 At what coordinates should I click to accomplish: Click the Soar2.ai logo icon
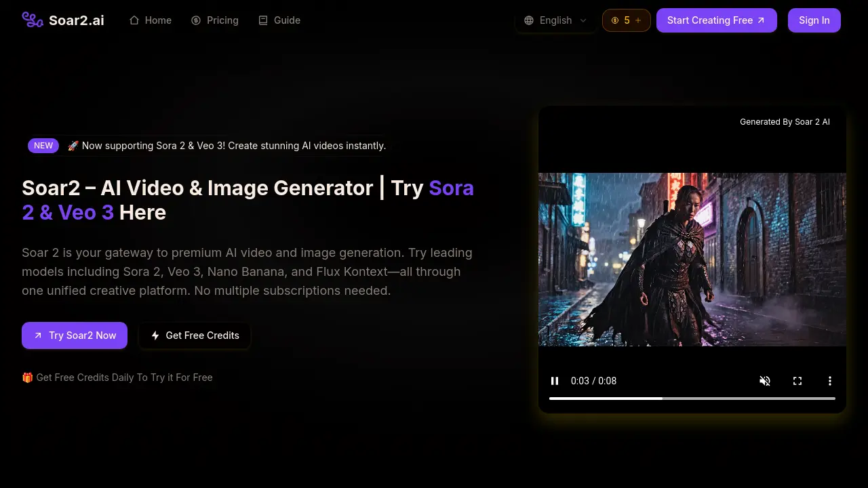coord(33,20)
